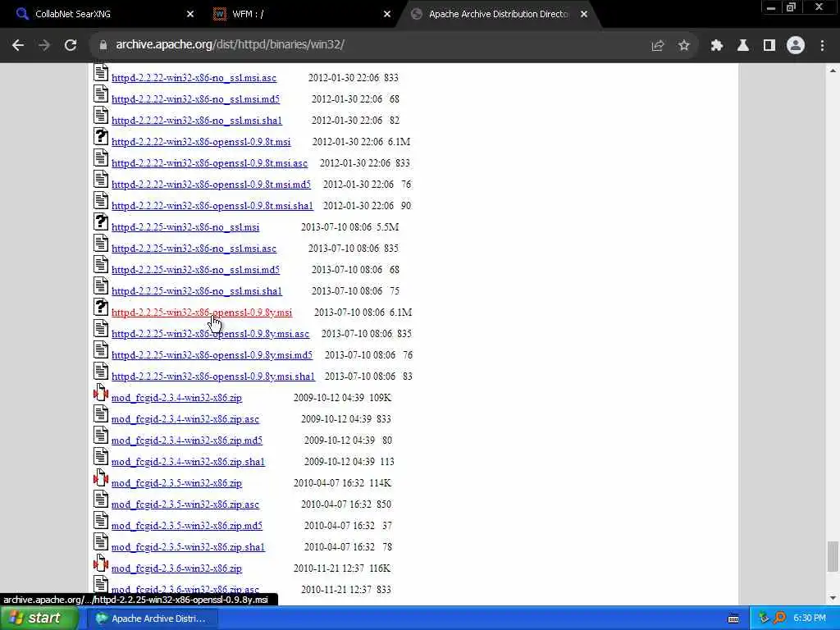Screen dimensions: 840x630
Task: Open the Extensions puzzle icon
Action: click(716, 46)
